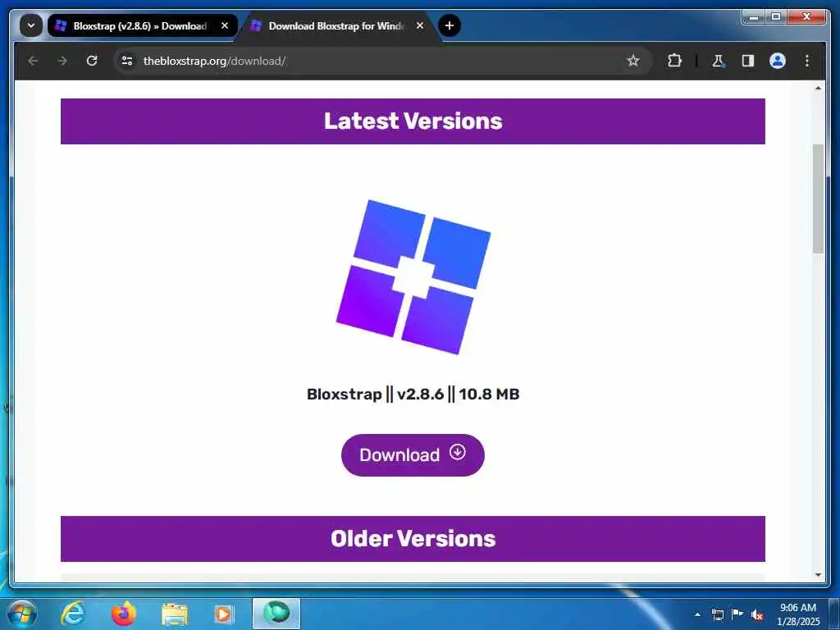Click the scrollbar down arrow
This screenshot has height=630, width=840.
pyautogui.click(x=818, y=575)
